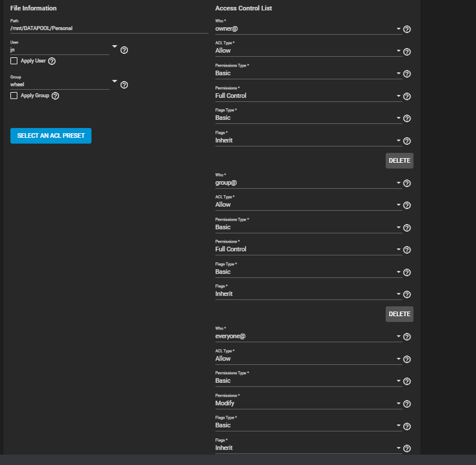Expand owner@ Flags Type dropdown
This screenshot has height=465, width=476.
point(309,118)
